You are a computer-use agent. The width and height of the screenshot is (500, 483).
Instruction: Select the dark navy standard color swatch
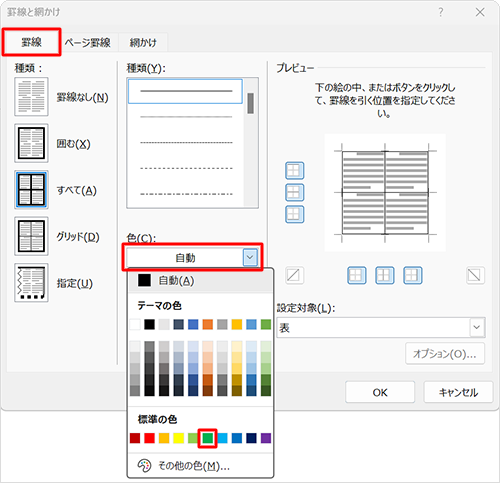coord(251,438)
